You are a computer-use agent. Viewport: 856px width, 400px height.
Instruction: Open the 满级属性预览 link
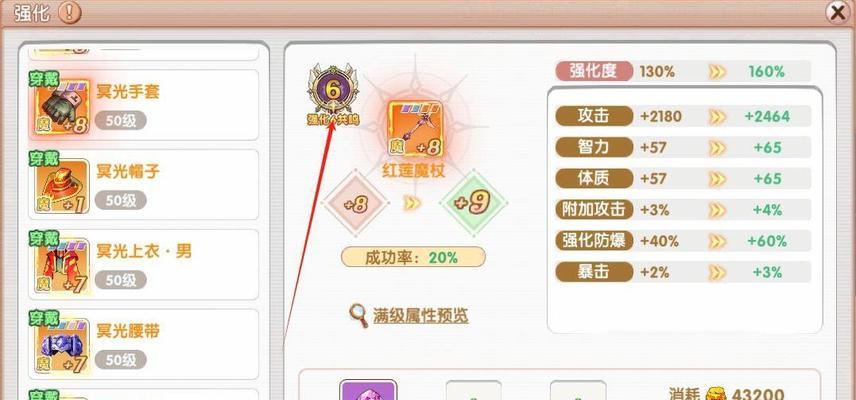point(420,315)
